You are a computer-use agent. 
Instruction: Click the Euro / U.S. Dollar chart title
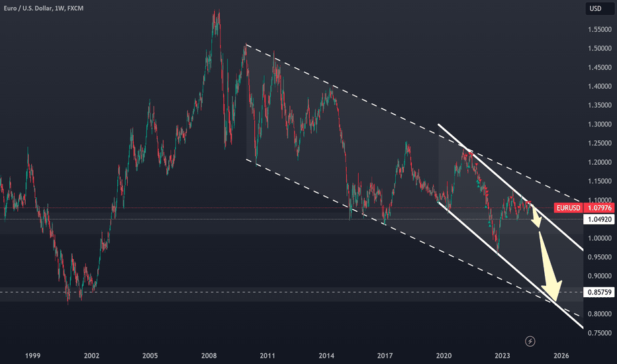point(44,8)
